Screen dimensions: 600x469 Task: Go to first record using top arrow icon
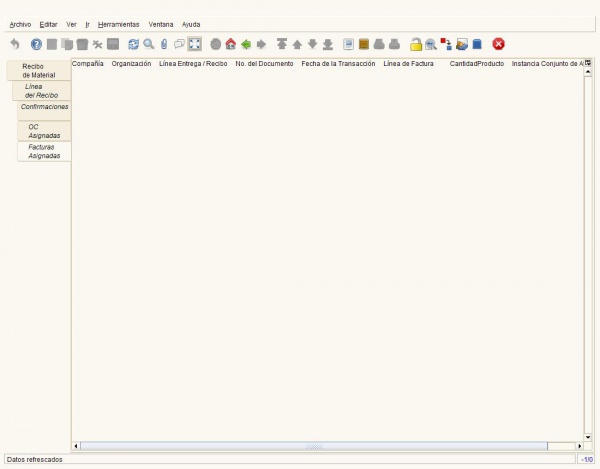point(282,44)
